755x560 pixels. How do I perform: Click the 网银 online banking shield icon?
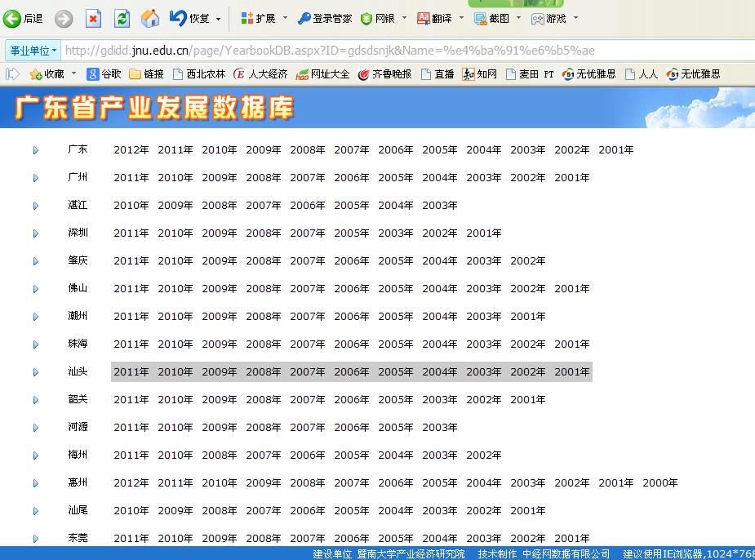tap(366, 19)
